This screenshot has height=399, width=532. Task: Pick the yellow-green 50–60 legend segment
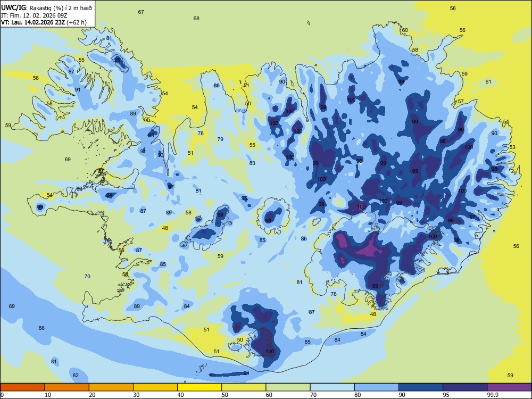point(244,387)
